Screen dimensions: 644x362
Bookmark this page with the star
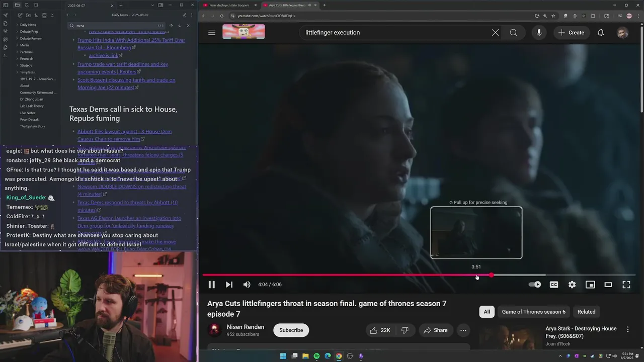(x=553, y=16)
